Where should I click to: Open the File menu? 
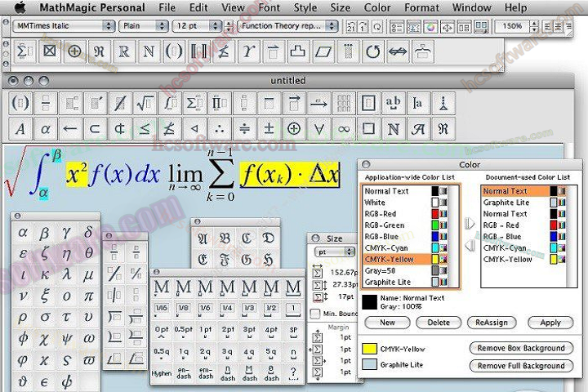(x=167, y=7)
